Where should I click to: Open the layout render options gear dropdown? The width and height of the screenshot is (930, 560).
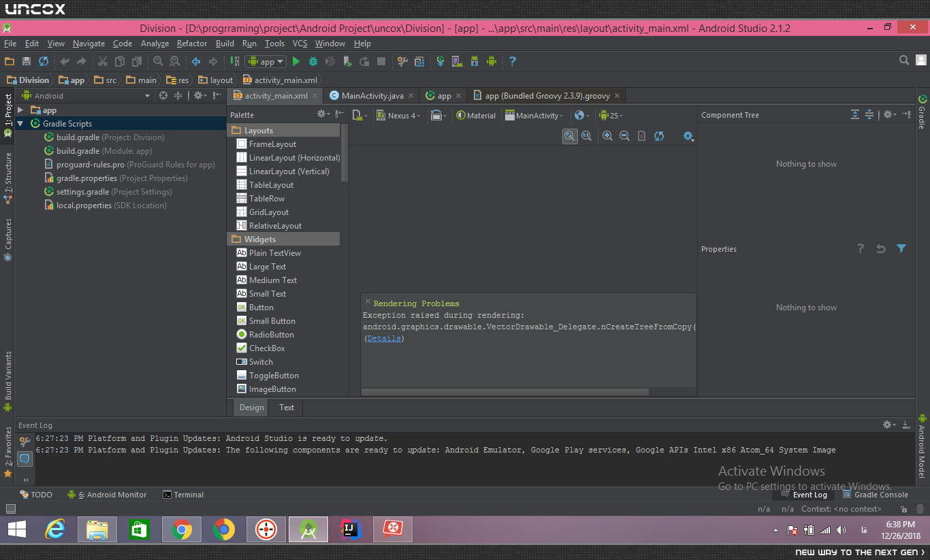click(689, 136)
